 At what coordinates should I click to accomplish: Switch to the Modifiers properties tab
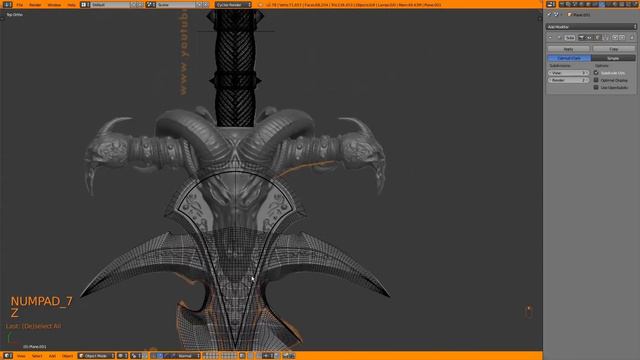(601, 4)
